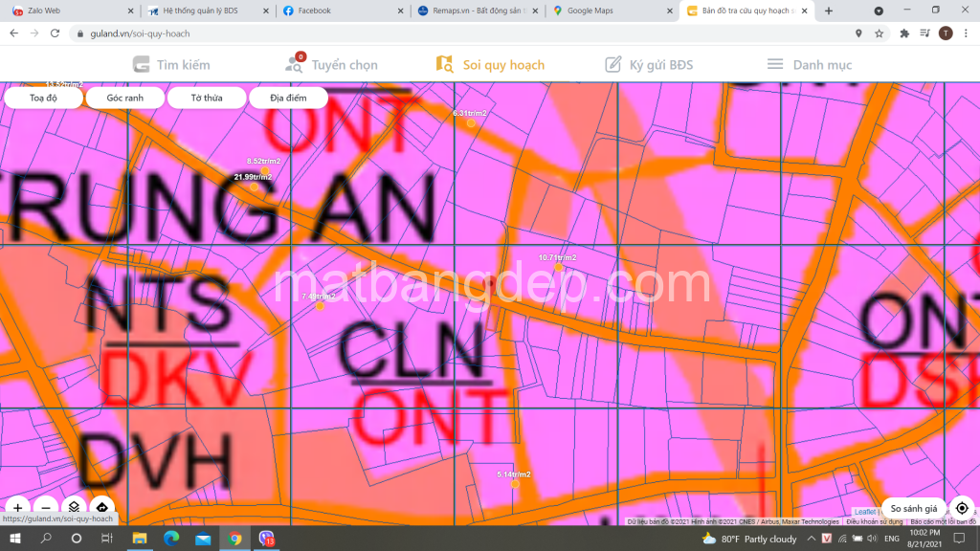Open the Chrome extensions puzzle icon
The height and width of the screenshot is (551, 980).
coord(904,33)
